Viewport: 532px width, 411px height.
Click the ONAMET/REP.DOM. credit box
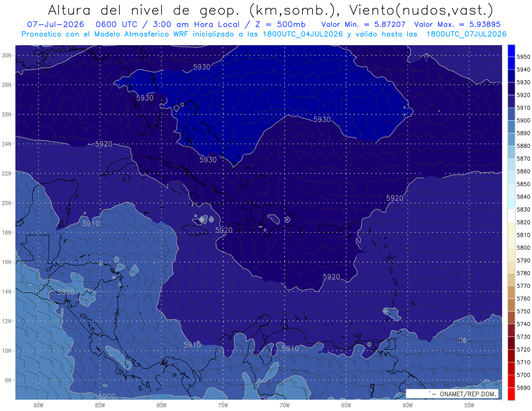[452, 394]
